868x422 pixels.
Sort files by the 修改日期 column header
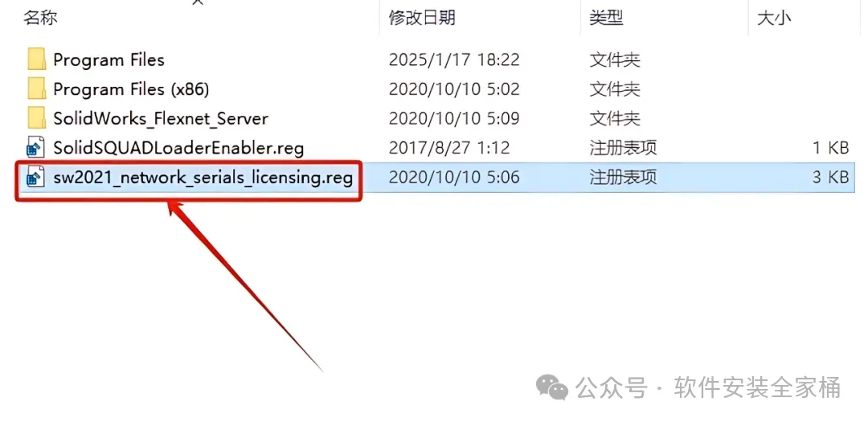coord(422,17)
